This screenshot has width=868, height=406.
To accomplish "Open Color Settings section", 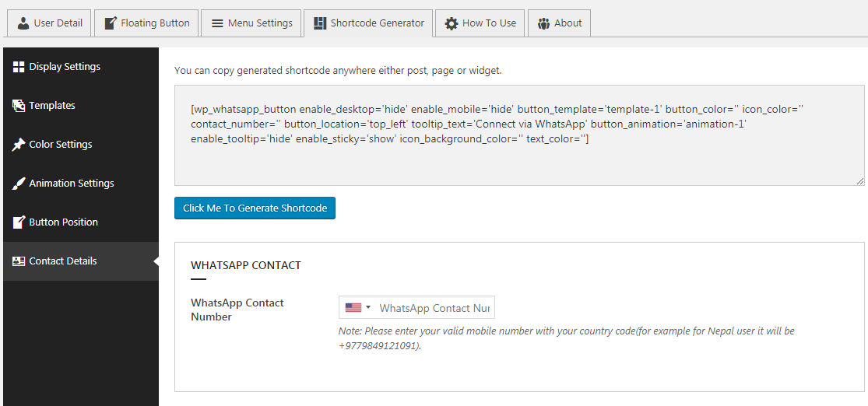I will pyautogui.click(x=81, y=145).
